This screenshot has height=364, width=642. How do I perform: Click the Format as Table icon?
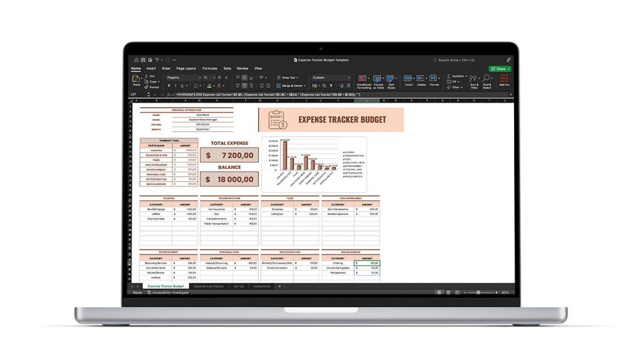pos(378,80)
